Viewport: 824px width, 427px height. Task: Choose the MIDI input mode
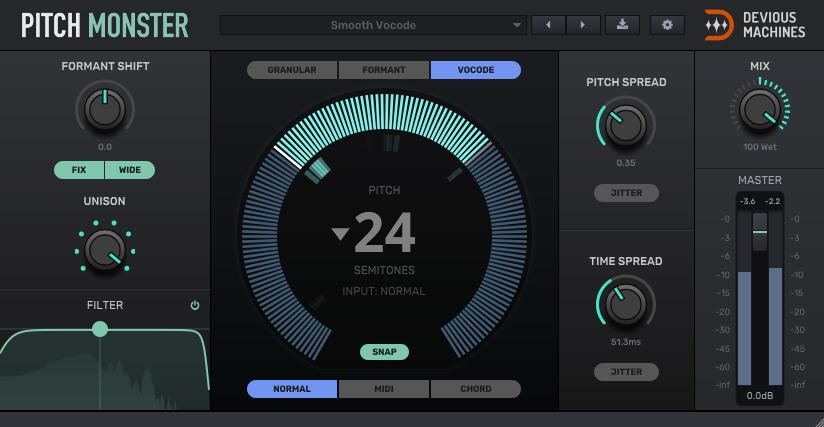point(384,389)
